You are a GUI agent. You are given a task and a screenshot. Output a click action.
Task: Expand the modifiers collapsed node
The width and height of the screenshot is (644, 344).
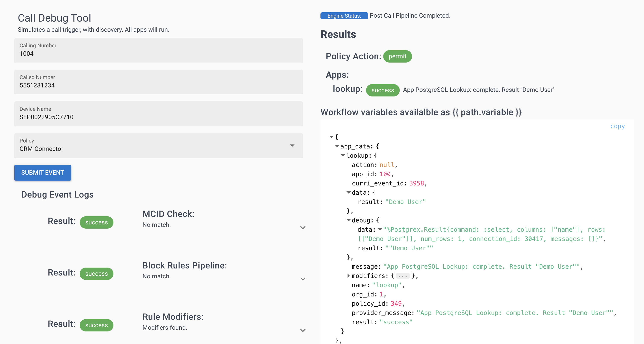pos(348,276)
